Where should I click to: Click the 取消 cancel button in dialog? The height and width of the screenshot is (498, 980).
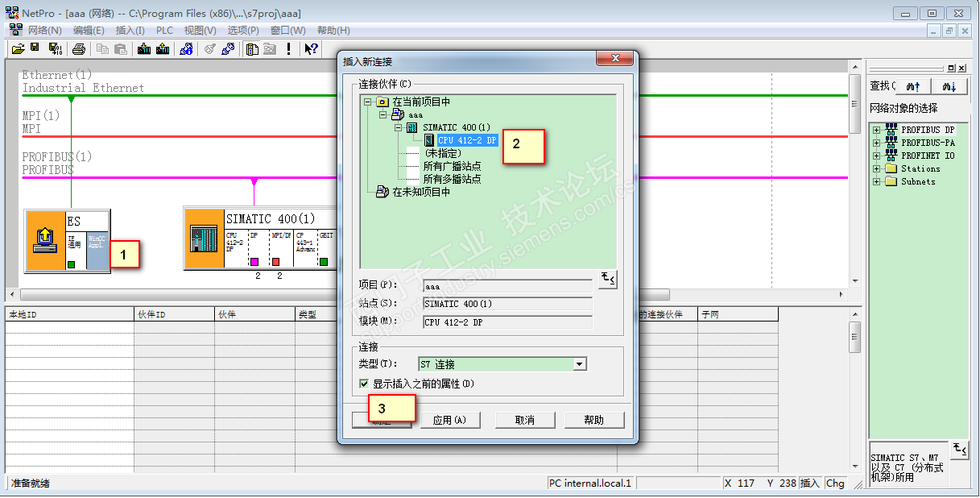pos(525,420)
